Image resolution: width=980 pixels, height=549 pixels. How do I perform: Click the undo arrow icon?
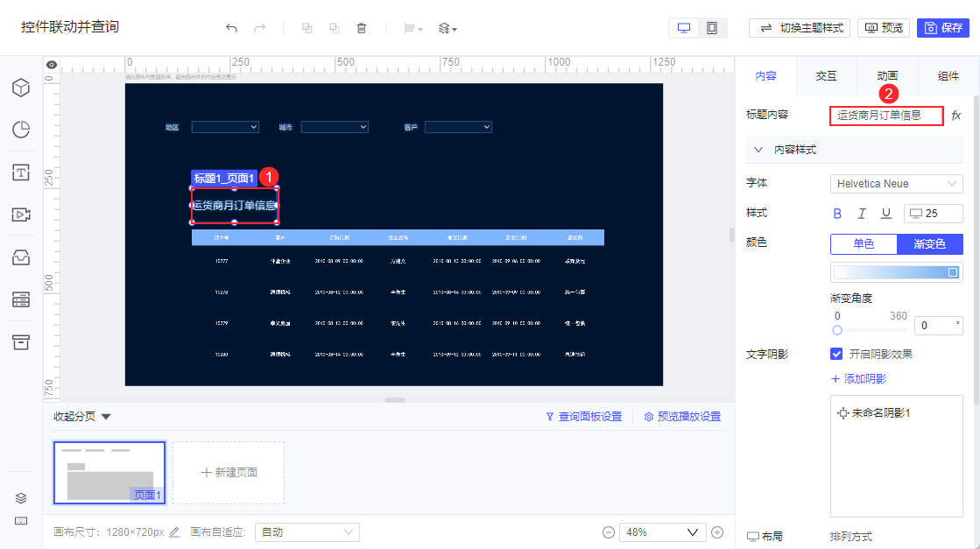pos(231,28)
